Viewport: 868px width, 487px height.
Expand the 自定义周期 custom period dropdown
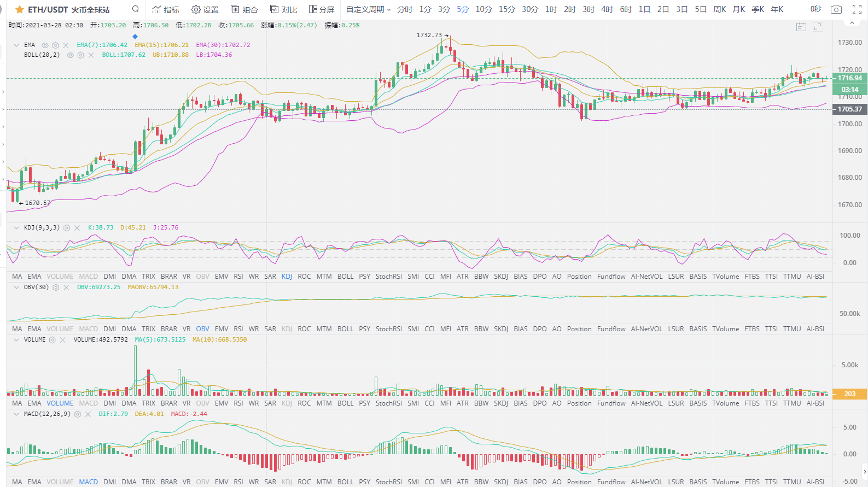pyautogui.click(x=368, y=10)
